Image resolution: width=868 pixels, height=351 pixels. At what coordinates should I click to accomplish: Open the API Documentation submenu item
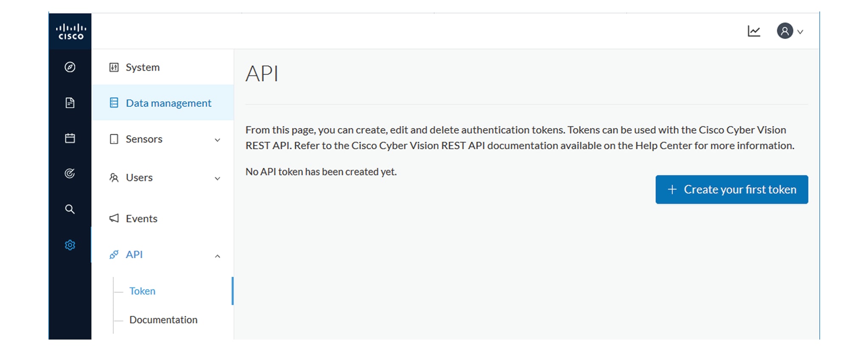tap(163, 320)
